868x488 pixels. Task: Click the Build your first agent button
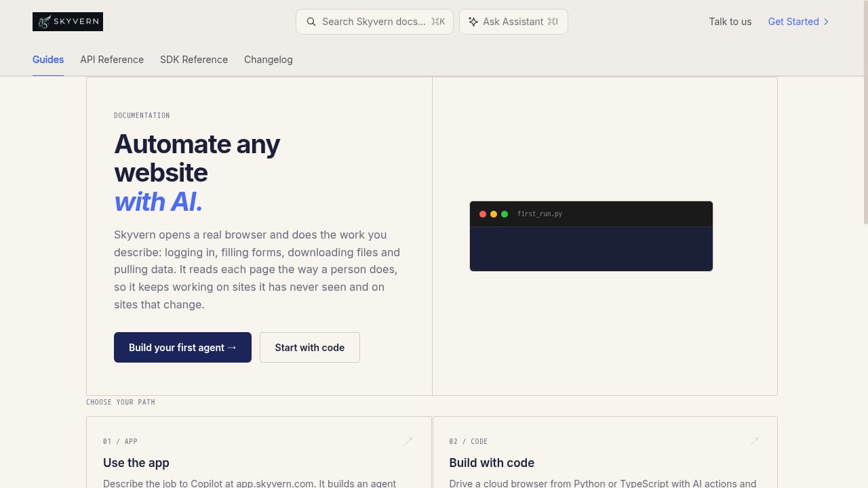click(x=182, y=347)
